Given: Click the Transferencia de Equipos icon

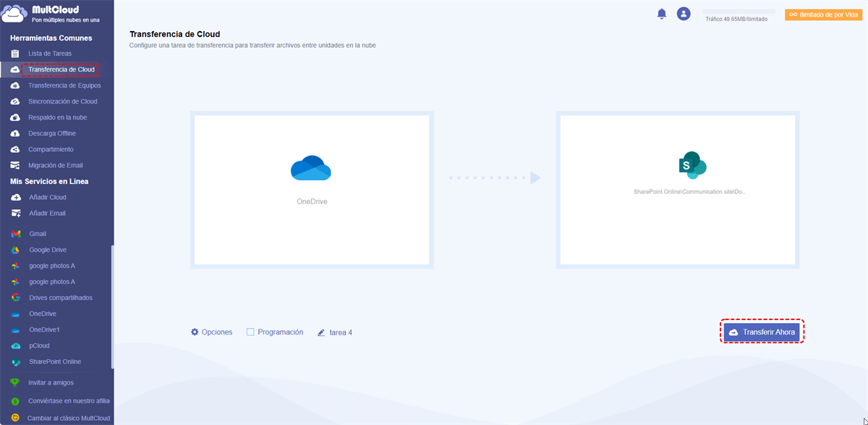Looking at the screenshot, I should tap(15, 85).
